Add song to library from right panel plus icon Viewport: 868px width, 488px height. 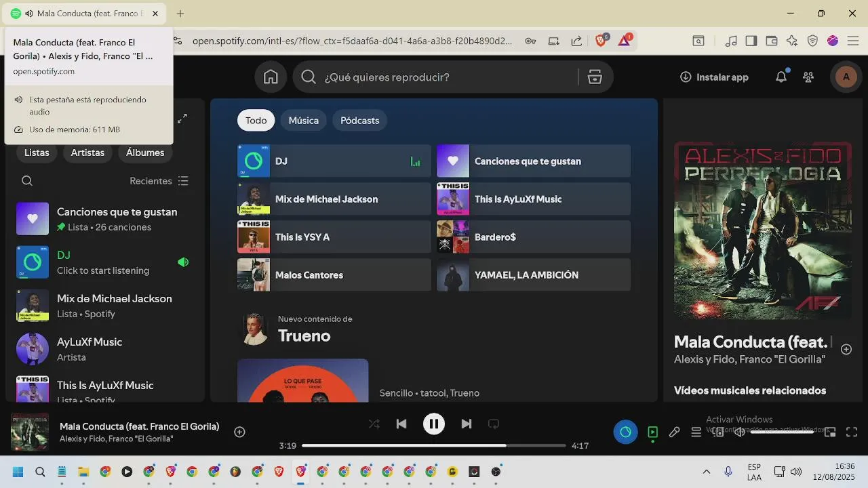846,349
